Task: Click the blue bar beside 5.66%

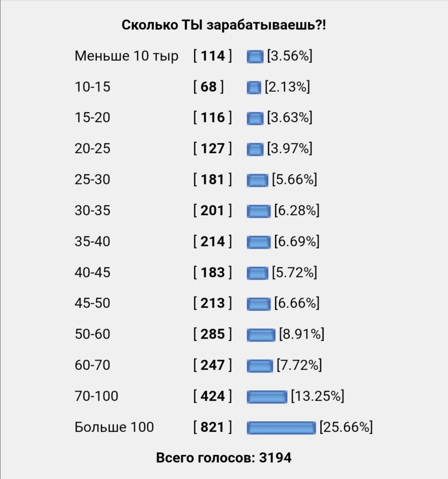Action: coord(257,180)
